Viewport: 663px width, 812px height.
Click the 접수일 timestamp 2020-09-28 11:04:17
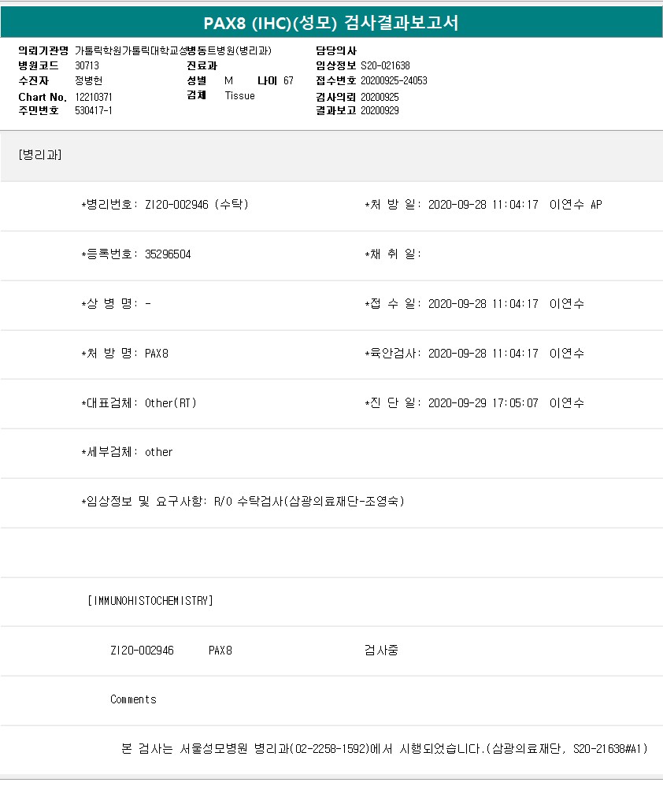(483, 304)
